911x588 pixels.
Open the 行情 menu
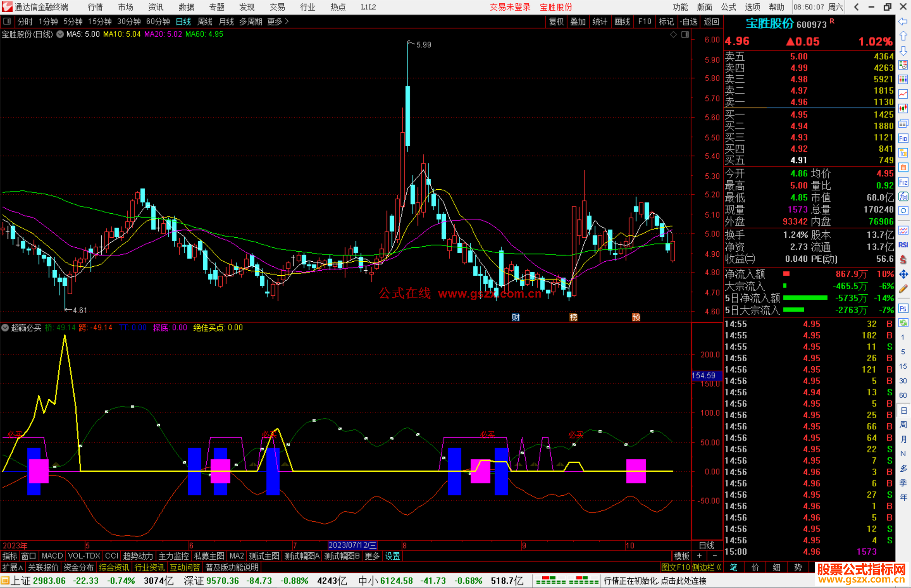click(x=95, y=7)
